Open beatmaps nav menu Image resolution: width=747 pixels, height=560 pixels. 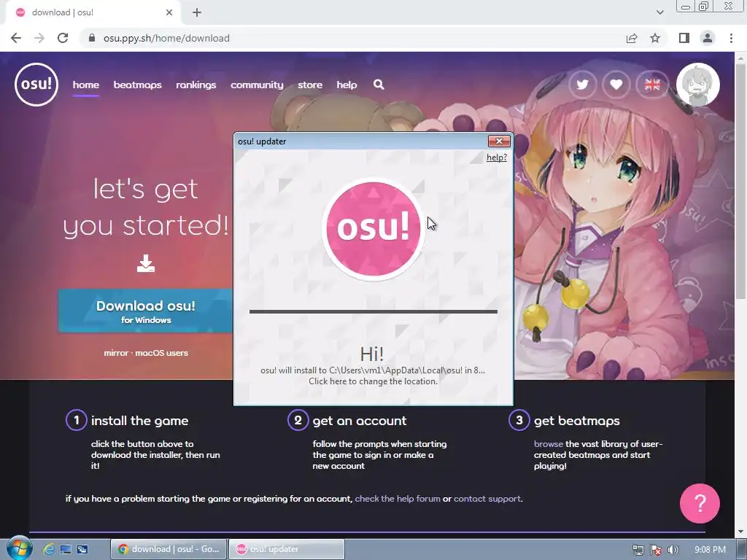pyautogui.click(x=138, y=85)
